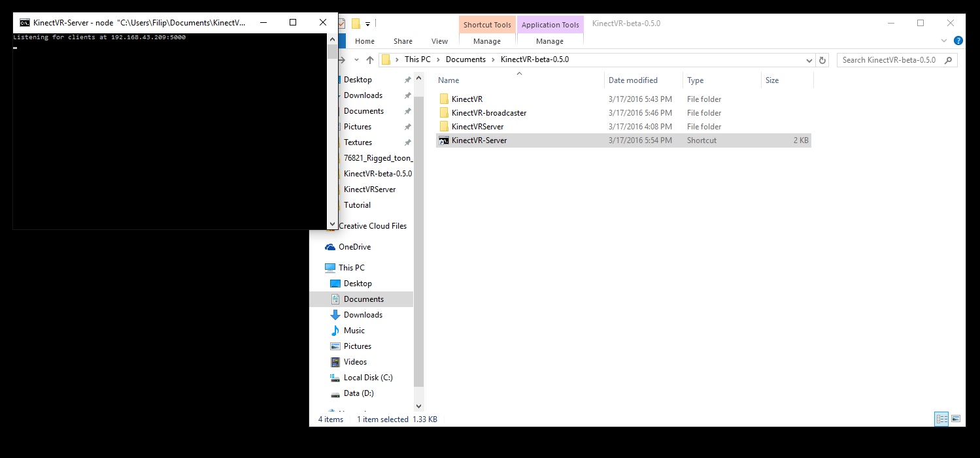Click the Search KinectVR-beta-0.5.0 box

point(889,60)
